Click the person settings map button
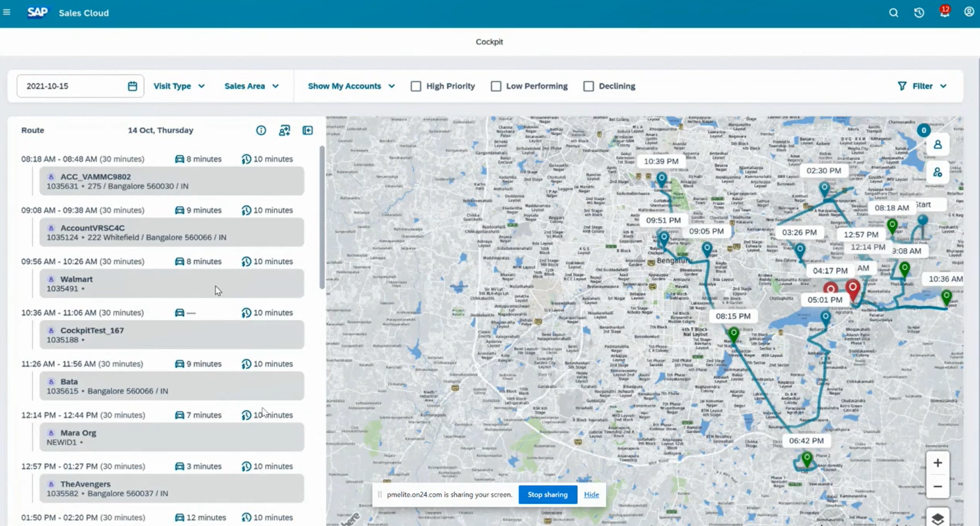This screenshot has width=980, height=526. 937,172
